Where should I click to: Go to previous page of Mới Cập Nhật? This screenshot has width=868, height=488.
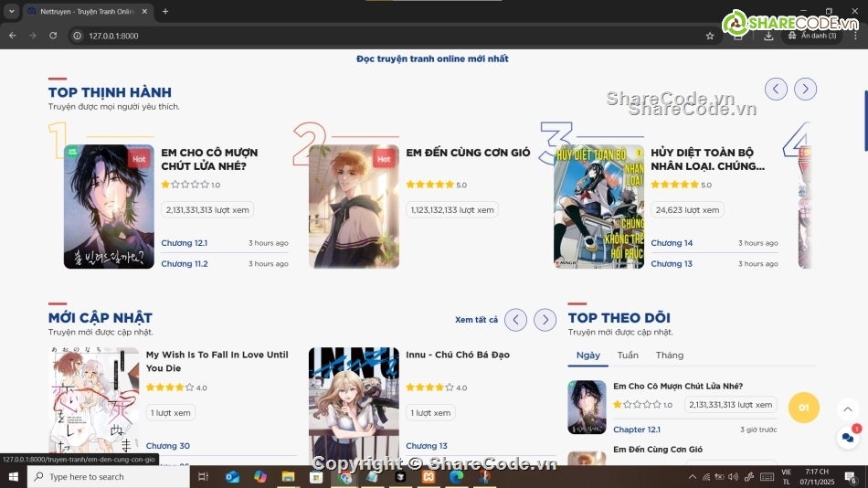[516, 320]
